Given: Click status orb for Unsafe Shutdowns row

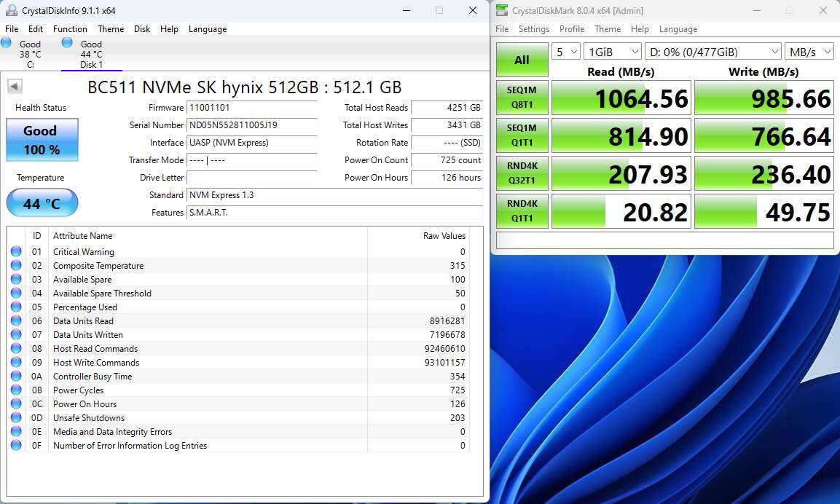Looking at the screenshot, I should click(x=16, y=418).
